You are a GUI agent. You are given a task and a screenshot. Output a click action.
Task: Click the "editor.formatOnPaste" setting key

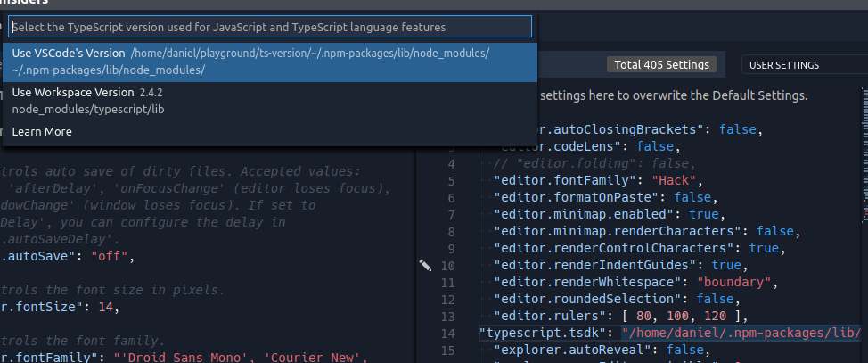575,197
